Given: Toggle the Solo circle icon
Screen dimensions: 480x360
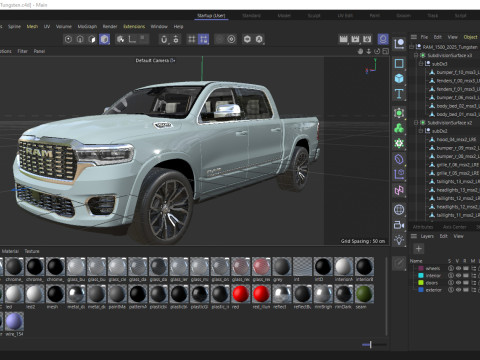Looking at the screenshot, I should point(231,39).
